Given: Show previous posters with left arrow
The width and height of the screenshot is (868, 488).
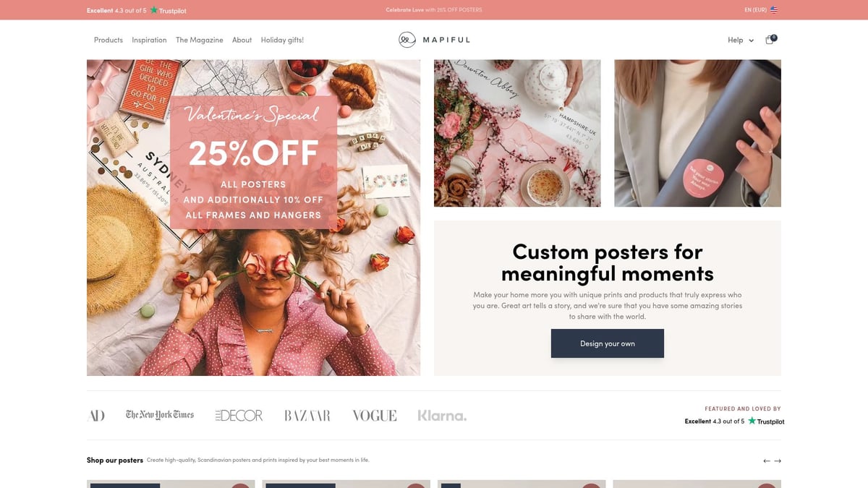Looking at the screenshot, I should pos(767,461).
